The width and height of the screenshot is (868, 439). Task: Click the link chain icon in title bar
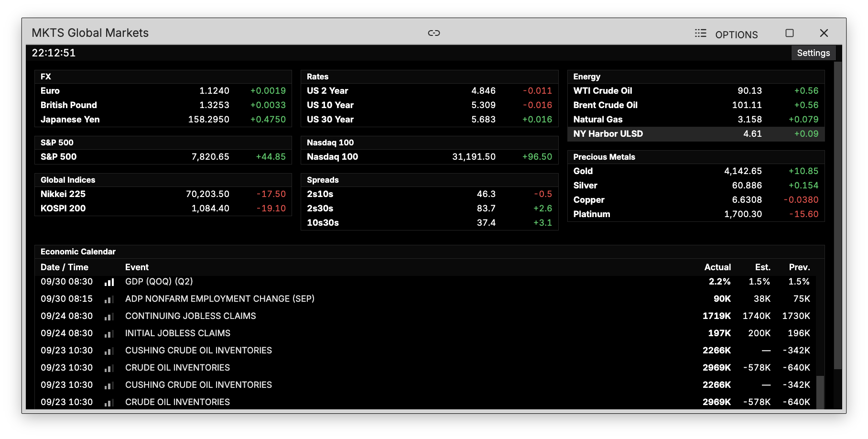click(x=434, y=33)
